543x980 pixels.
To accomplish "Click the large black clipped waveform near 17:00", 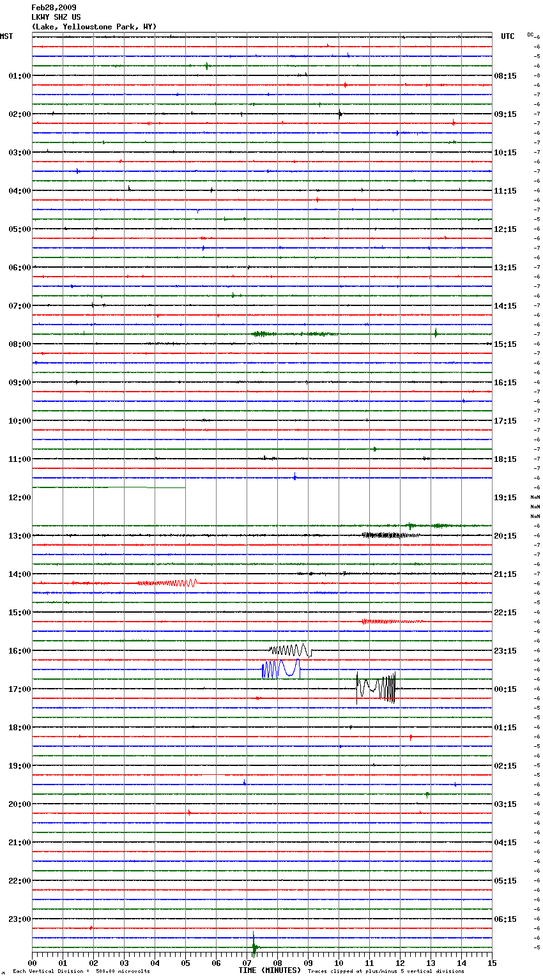I will coord(376,688).
